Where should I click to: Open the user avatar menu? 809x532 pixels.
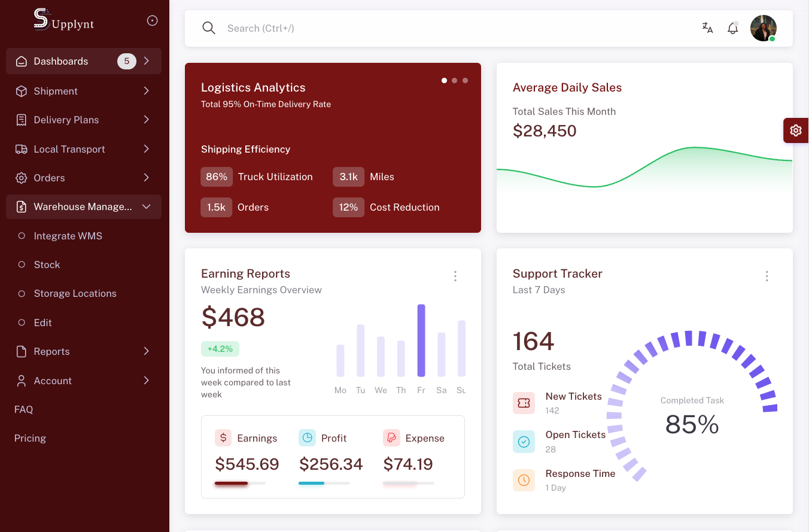[x=764, y=28]
